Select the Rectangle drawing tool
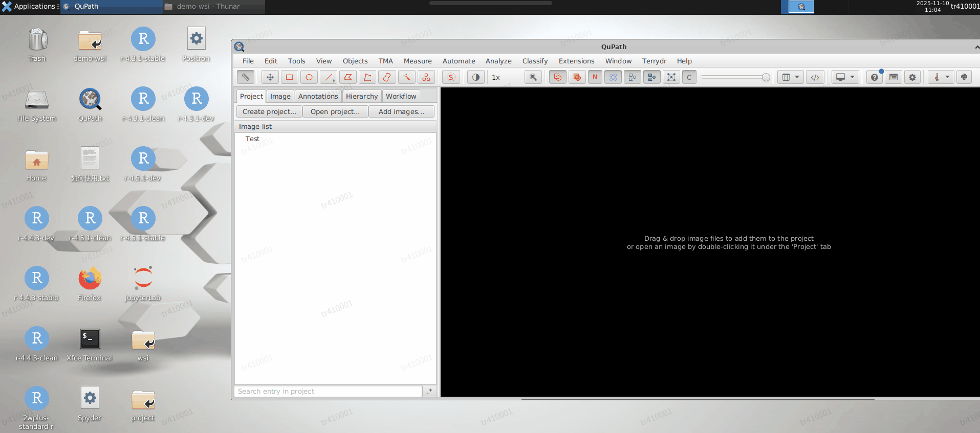This screenshot has height=433, width=980. [x=290, y=77]
